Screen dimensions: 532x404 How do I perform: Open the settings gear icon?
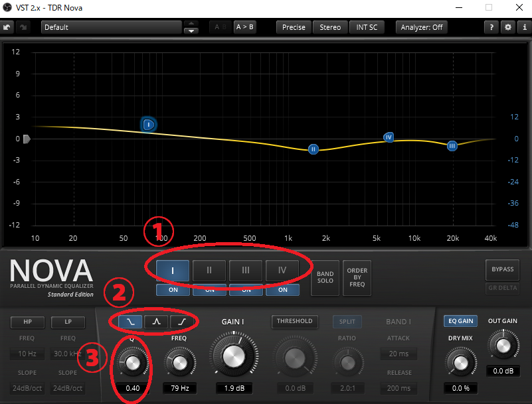click(x=507, y=27)
